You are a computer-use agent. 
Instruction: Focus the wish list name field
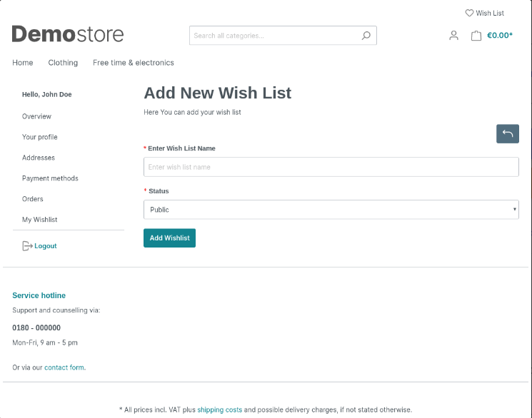click(x=331, y=167)
